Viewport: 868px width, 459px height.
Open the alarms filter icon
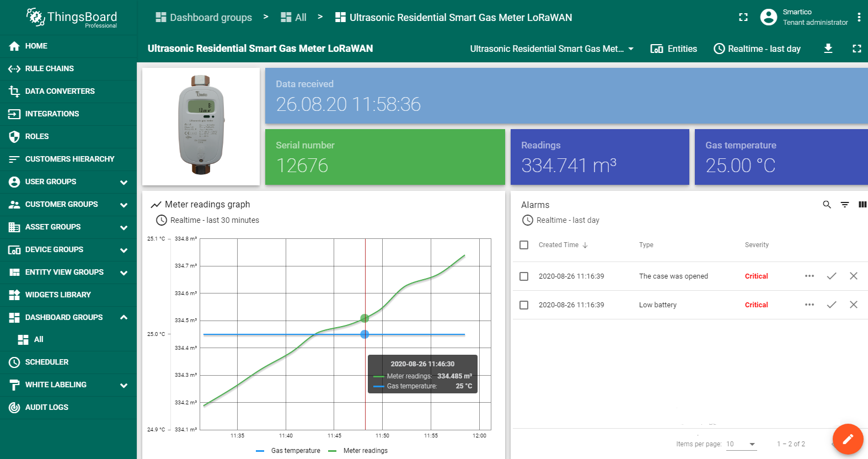coord(844,205)
